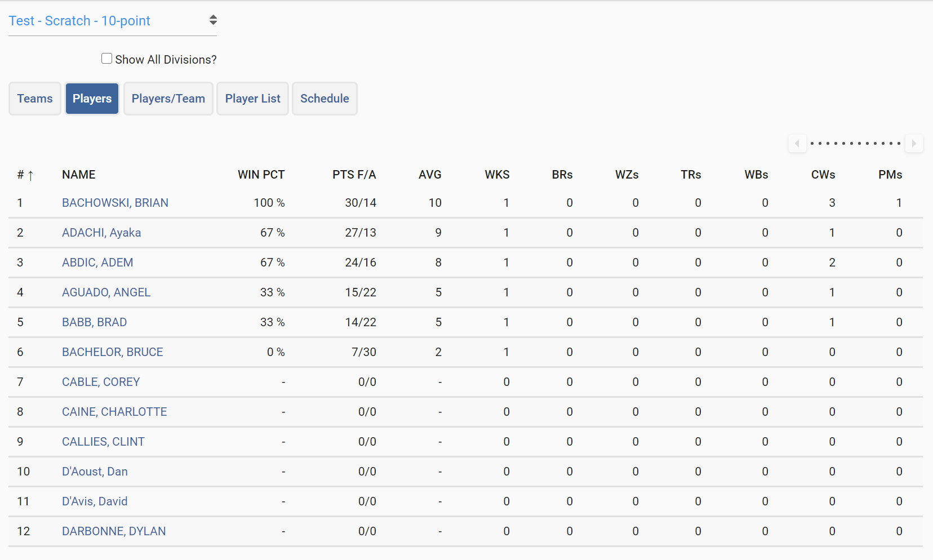933x560 pixels.
Task: Open DARBONNE, DYLAN's player link
Action: click(x=113, y=531)
